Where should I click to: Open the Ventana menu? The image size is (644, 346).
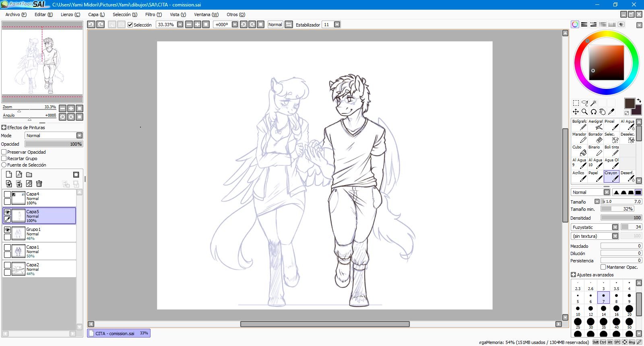point(206,14)
